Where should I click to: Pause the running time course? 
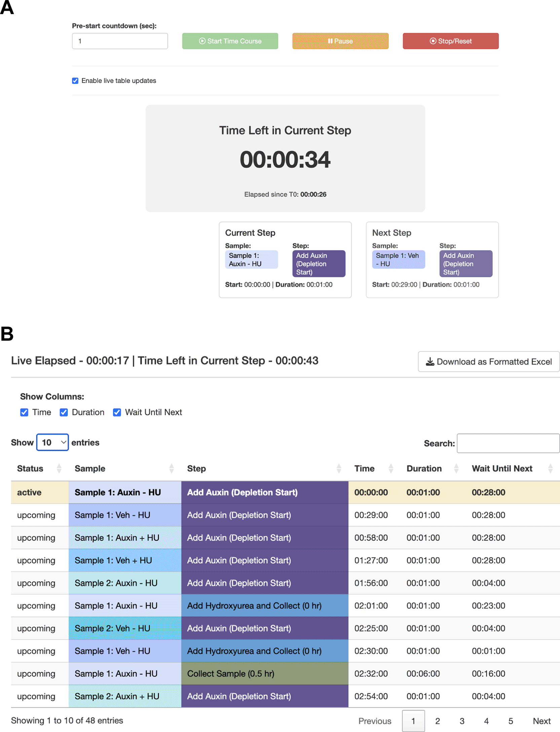(x=340, y=41)
